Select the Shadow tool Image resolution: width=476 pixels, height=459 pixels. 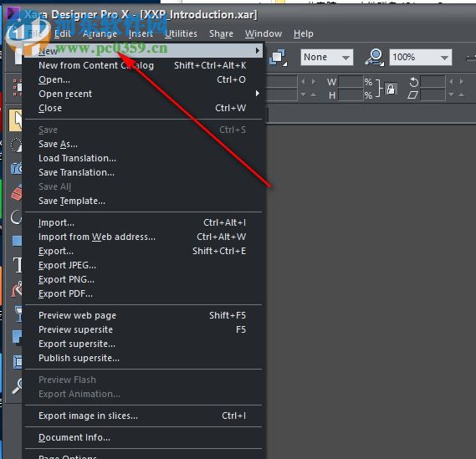(x=17, y=337)
